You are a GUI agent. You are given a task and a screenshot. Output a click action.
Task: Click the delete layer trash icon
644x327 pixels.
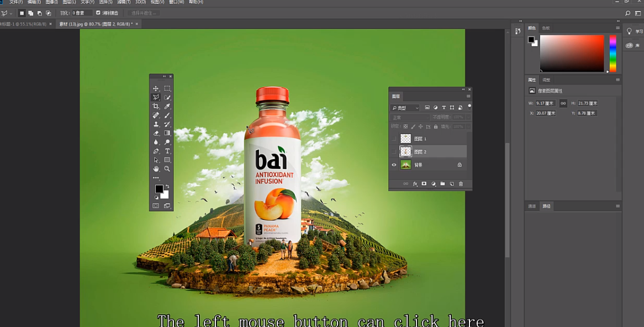461,184
